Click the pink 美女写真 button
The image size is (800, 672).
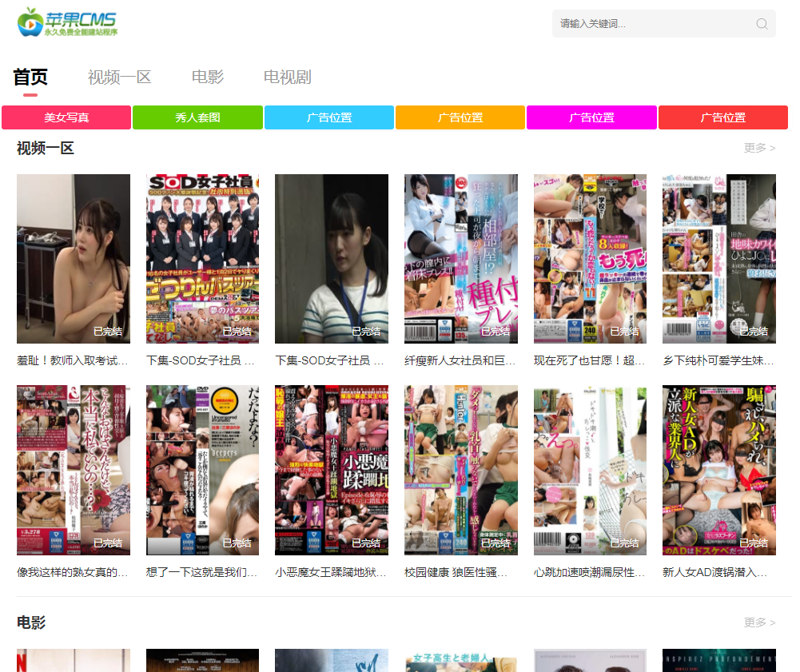tap(66, 117)
